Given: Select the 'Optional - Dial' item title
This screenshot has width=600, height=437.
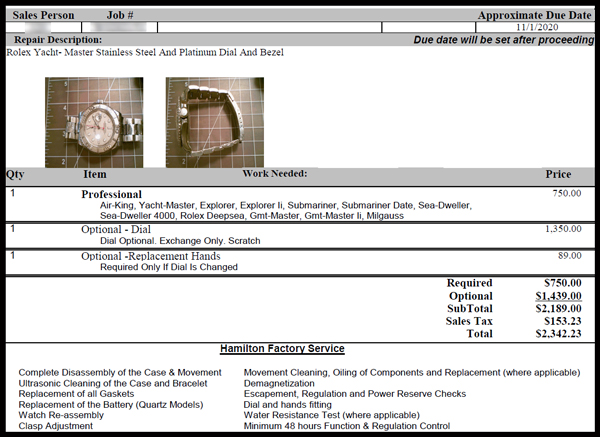Looking at the screenshot, I should coord(116,229).
